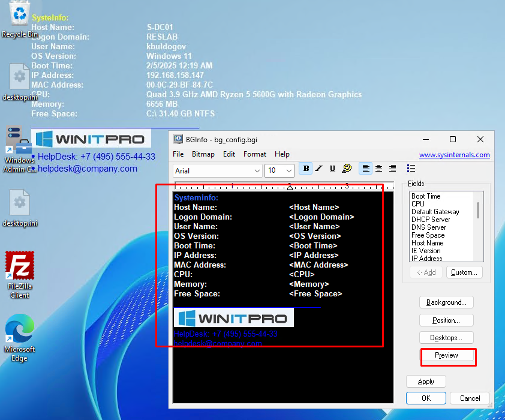The image size is (505, 420).
Task: Open the Bitmap menu
Action: [x=203, y=154]
